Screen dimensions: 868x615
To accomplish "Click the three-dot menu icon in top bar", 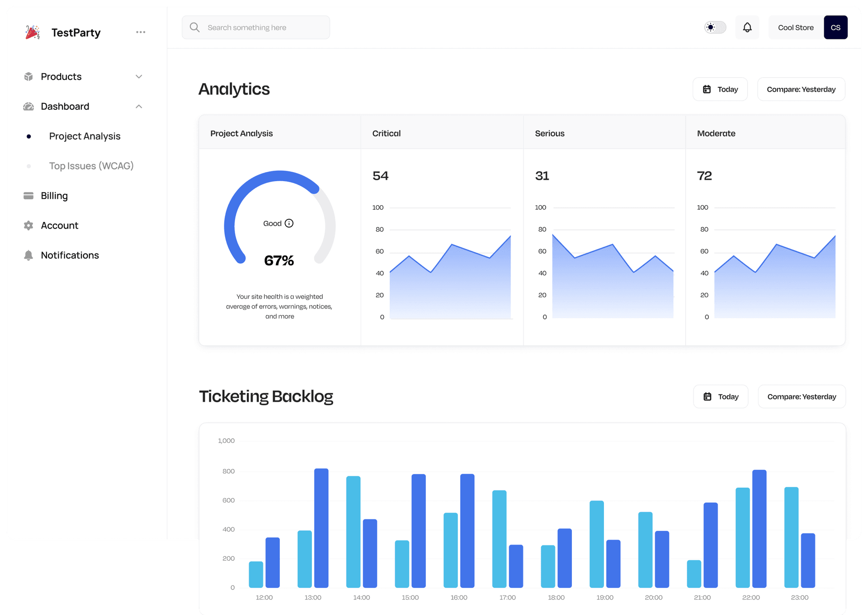I will [141, 31].
